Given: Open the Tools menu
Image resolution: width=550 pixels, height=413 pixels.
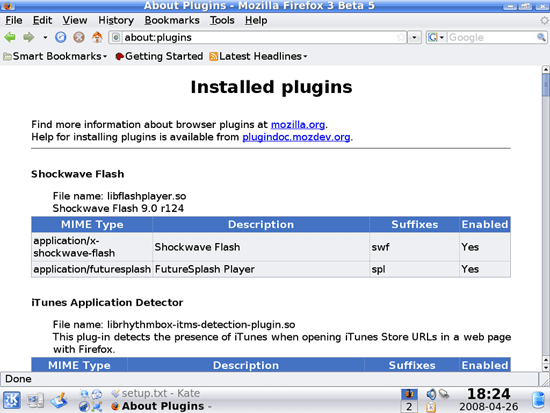Looking at the screenshot, I should (x=222, y=20).
